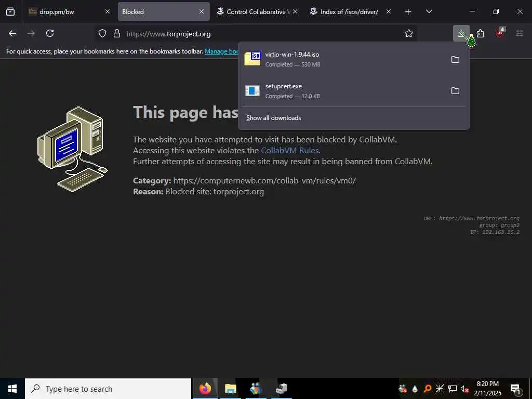Click the asterisk-shaped tray icon
Image resolution: width=532 pixels, height=399 pixels.
click(440, 389)
